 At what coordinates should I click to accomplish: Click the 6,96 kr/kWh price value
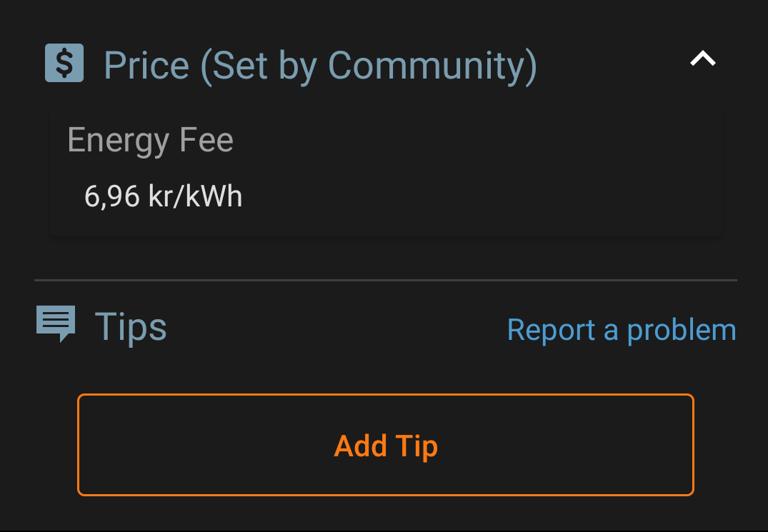pyautogui.click(x=163, y=196)
